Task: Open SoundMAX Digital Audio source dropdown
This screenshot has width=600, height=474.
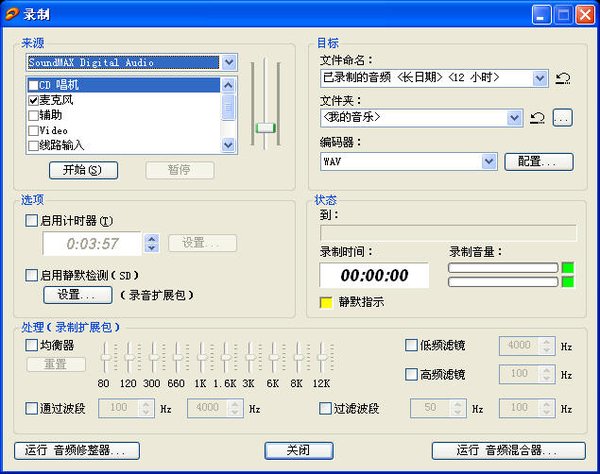Action: click(229, 62)
